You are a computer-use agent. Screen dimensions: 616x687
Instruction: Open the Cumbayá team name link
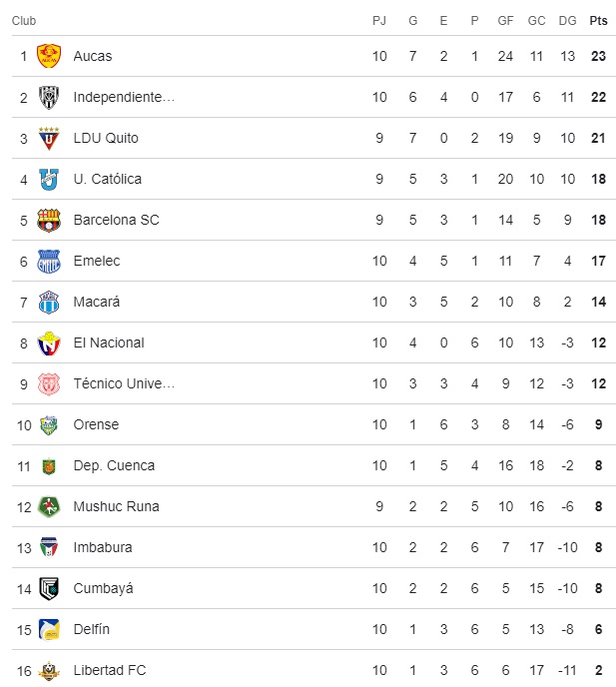click(103, 588)
